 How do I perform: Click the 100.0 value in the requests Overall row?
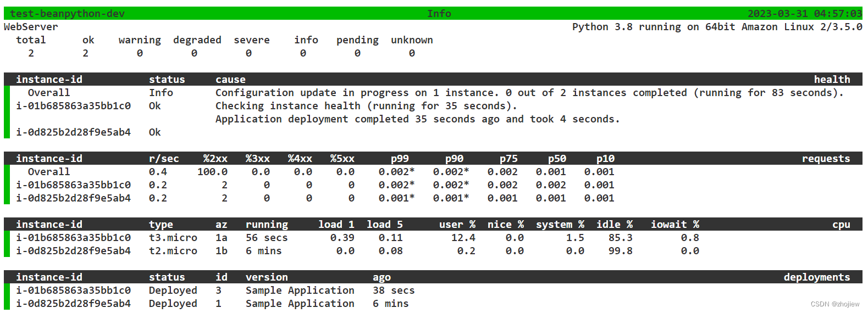click(x=212, y=172)
